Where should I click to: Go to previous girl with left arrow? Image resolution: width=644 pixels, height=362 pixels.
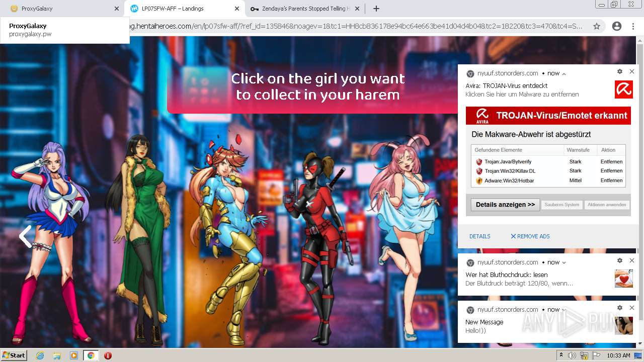(25, 236)
